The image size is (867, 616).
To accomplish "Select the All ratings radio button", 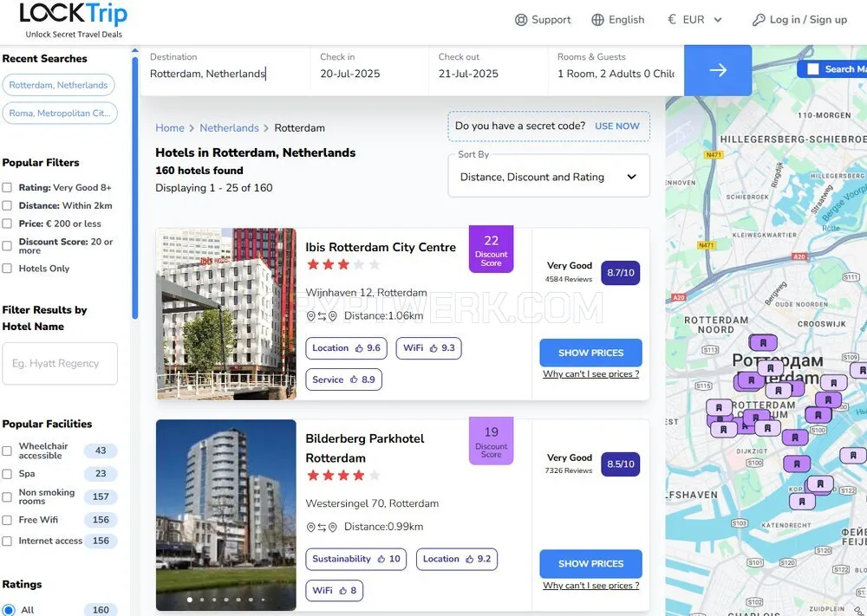I will (9, 610).
